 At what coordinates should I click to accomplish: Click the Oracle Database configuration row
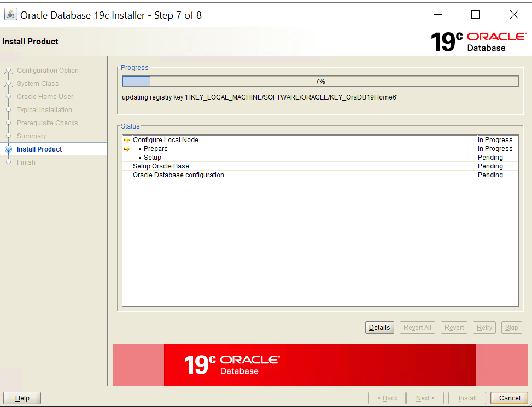click(x=320, y=175)
